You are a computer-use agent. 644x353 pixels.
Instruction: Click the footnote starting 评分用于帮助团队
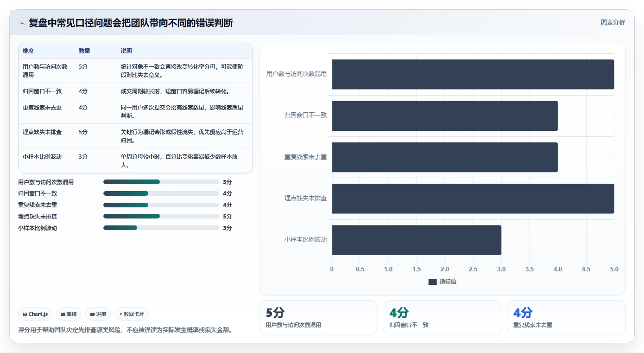tap(125, 330)
